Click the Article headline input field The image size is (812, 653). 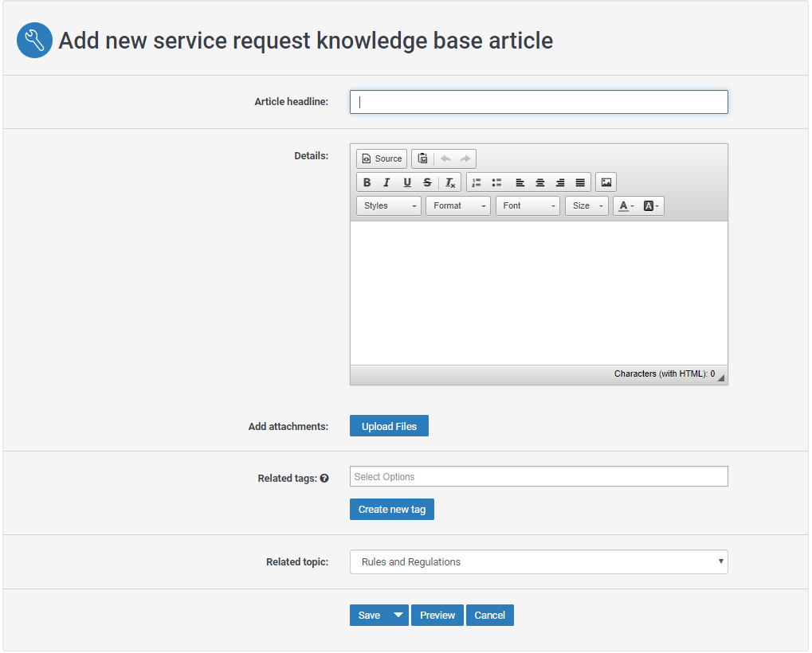(538, 102)
